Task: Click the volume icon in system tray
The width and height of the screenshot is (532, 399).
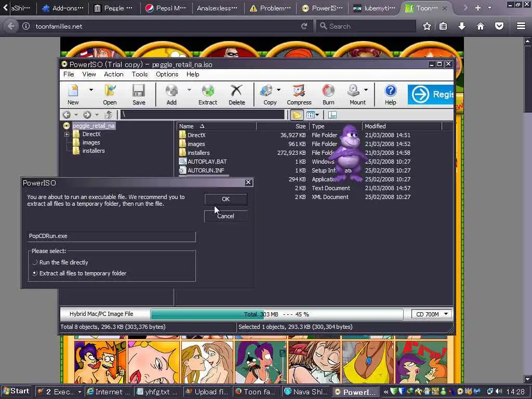Action: pos(499,392)
